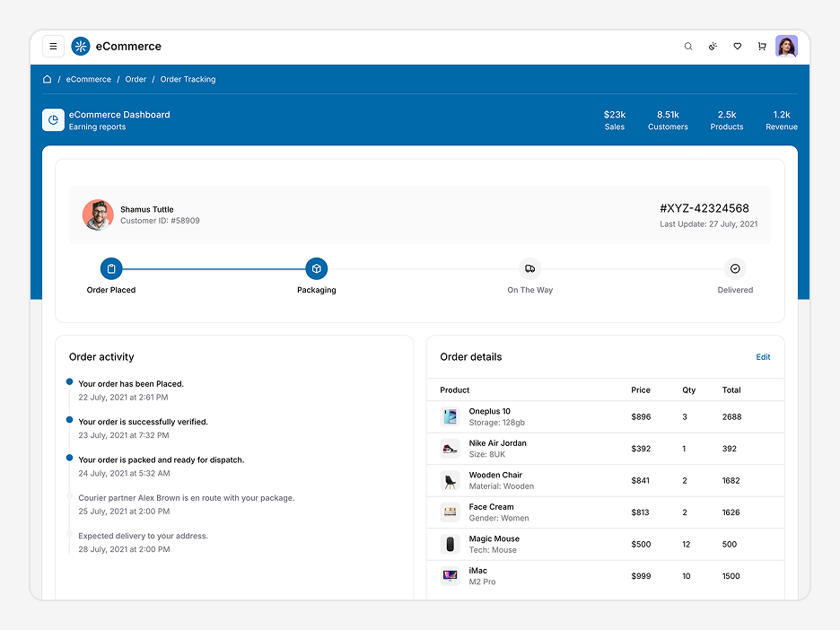Click the Nike Air Jordan shoe thumbnail

click(450, 449)
